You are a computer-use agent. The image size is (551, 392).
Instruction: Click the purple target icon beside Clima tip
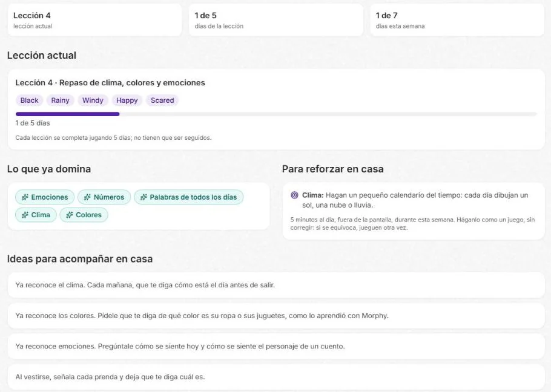(294, 195)
